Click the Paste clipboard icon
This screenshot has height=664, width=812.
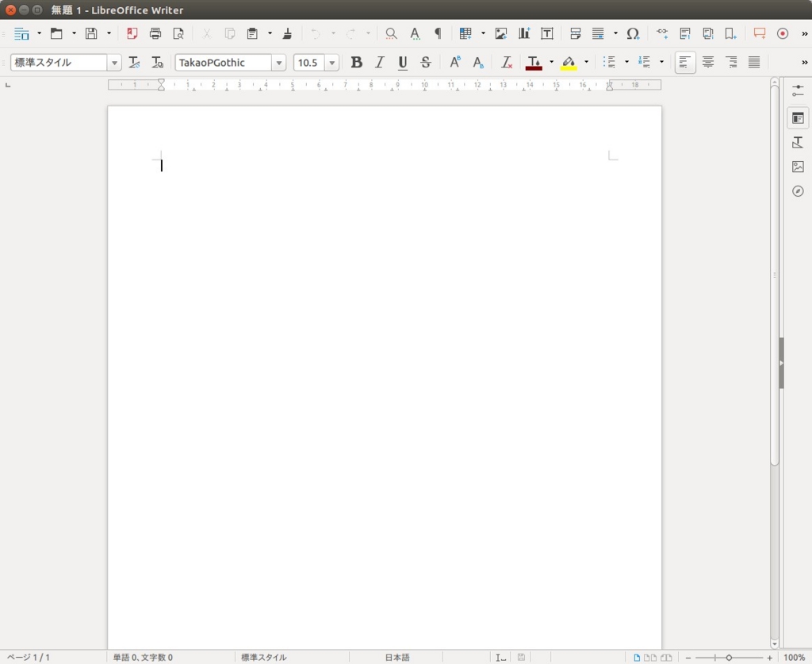tap(252, 33)
